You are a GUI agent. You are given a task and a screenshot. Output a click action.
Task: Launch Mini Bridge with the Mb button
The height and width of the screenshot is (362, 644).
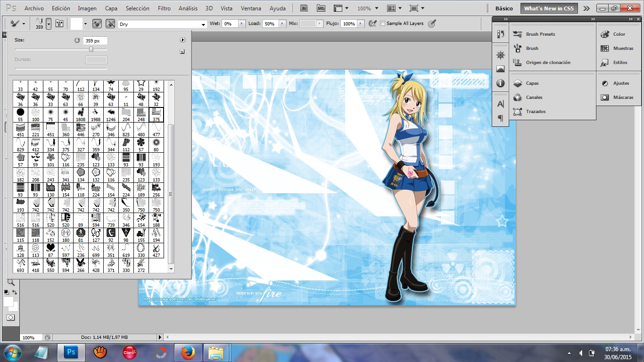(x=321, y=8)
